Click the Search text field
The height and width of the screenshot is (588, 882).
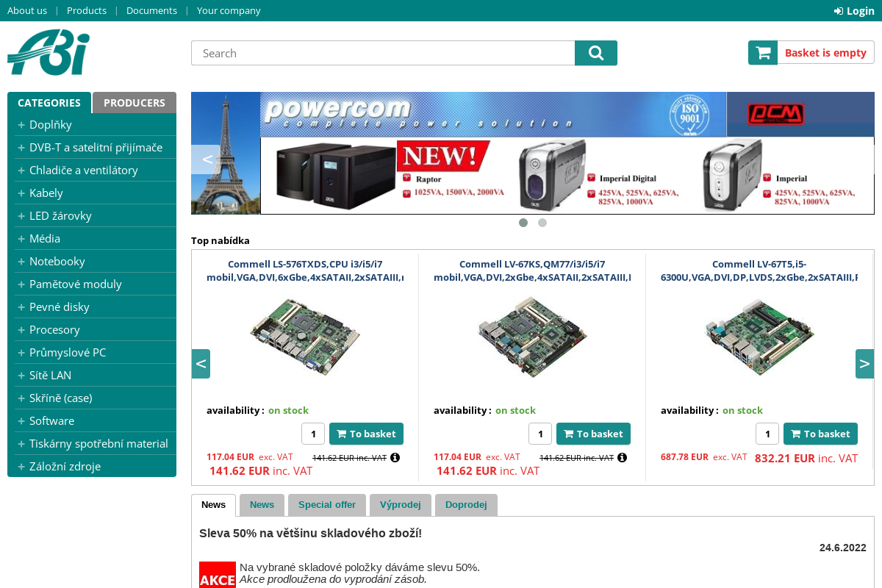[x=382, y=53]
